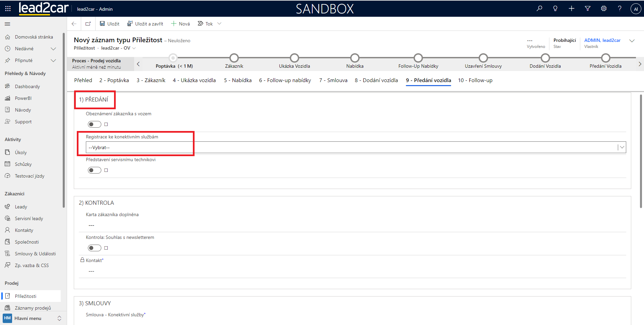Viewport: 644px width, 325px height.
Task: Select the 5 - Nabídka tab
Action: click(x=237, y=80)
